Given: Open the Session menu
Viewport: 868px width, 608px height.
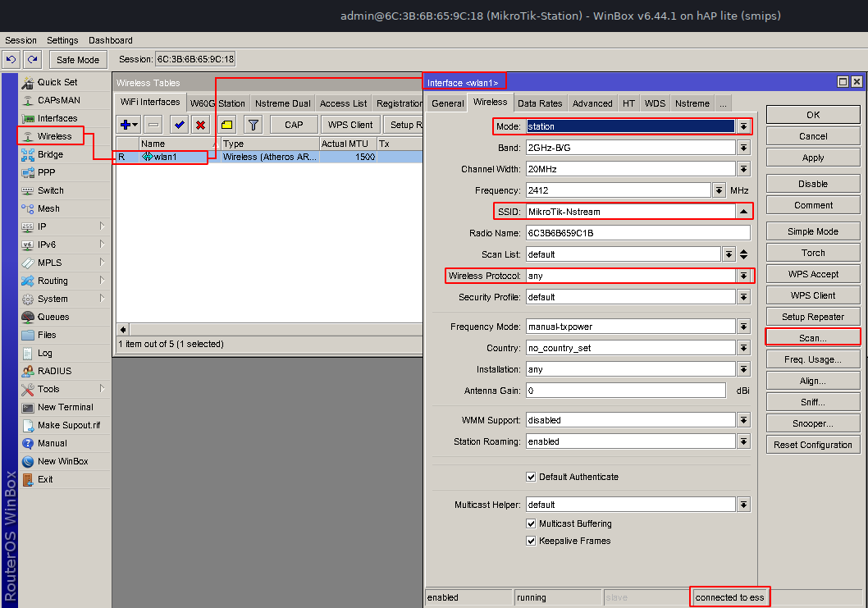Looking at the screenshot, I should [x=21, y=40].
